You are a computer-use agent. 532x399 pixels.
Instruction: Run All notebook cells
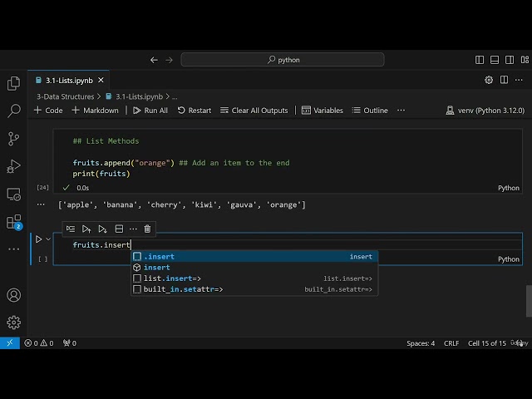pyautogui.click(x=150, y=111)
